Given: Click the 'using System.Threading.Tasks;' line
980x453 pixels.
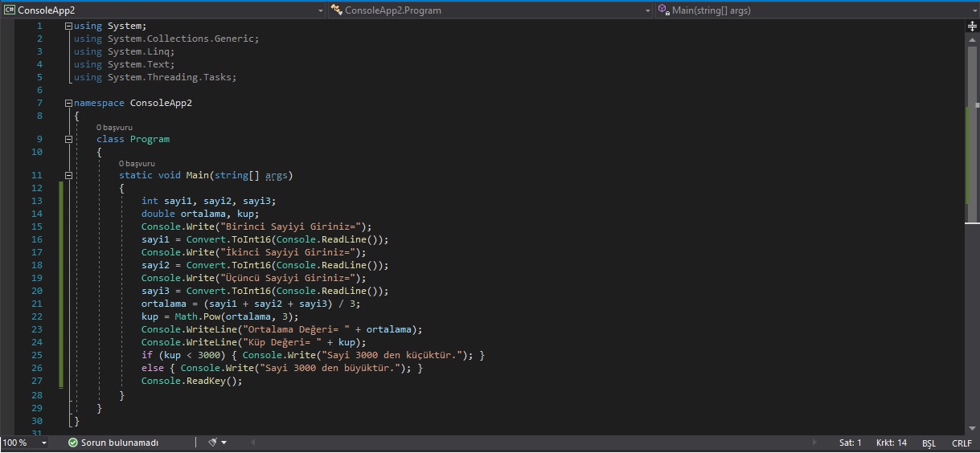Looking at the screenshot, I should tap(155, 77).
